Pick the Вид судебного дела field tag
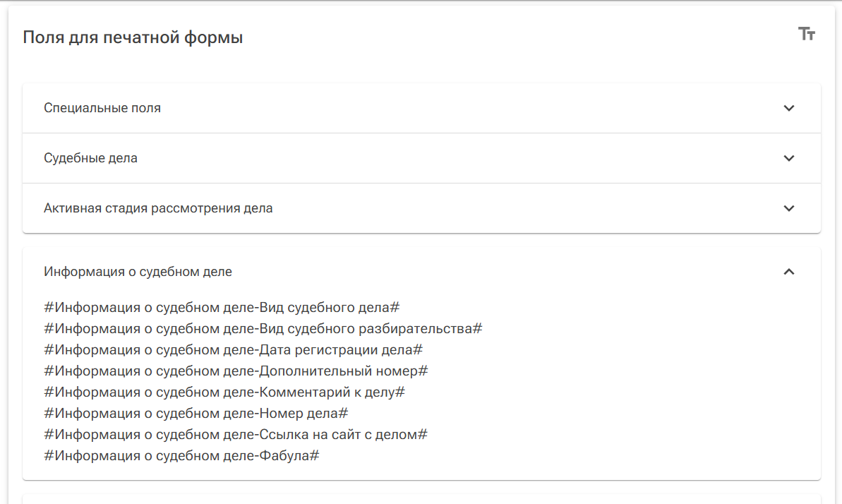This screenshot has height=504, width=842. pos(222,308)
